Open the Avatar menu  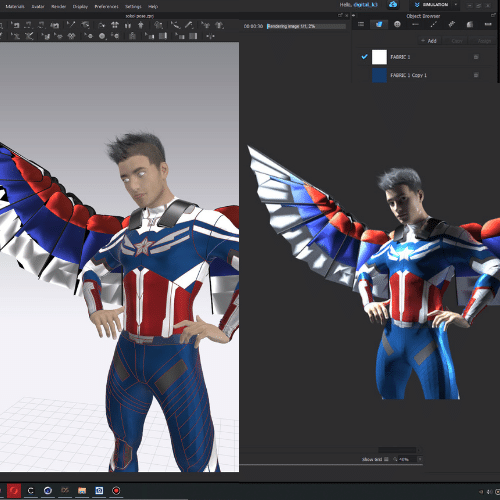[x=38, y=6]
